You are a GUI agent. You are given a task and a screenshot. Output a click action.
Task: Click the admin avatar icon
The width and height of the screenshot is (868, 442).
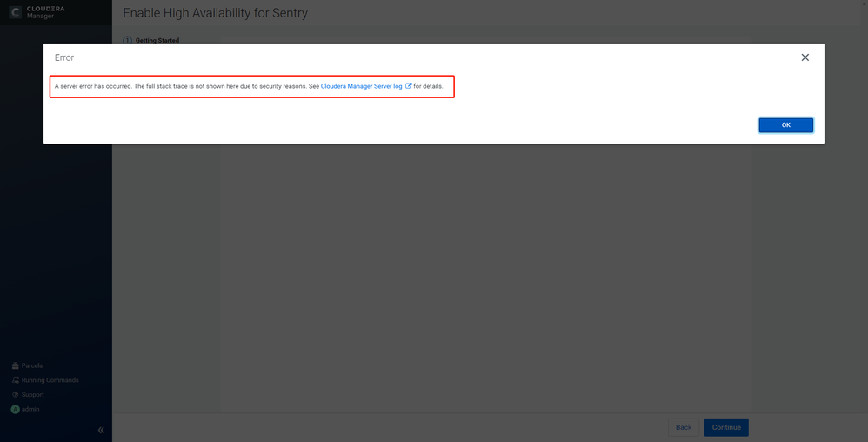(16, 409)
